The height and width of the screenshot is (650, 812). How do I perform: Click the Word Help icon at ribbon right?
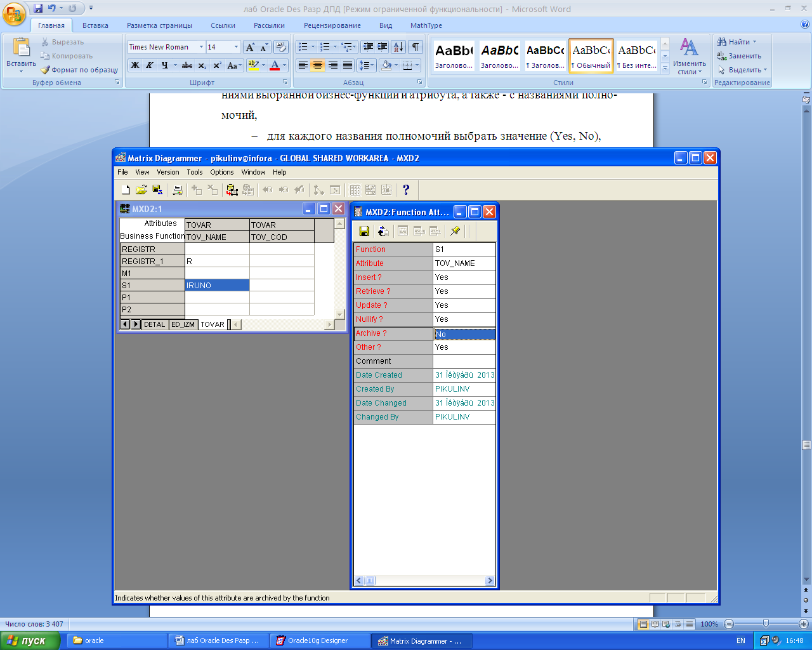tap(805, 25)
